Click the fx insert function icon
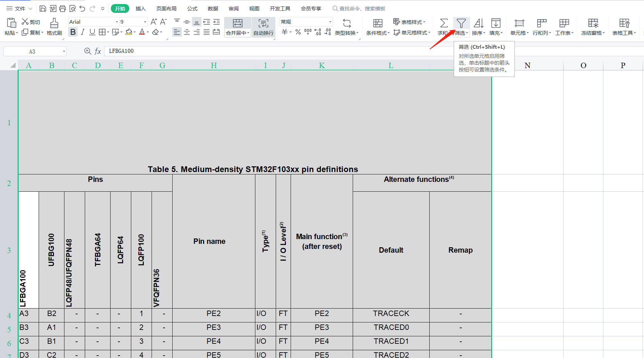644x358 pixels. pos(98,51)
